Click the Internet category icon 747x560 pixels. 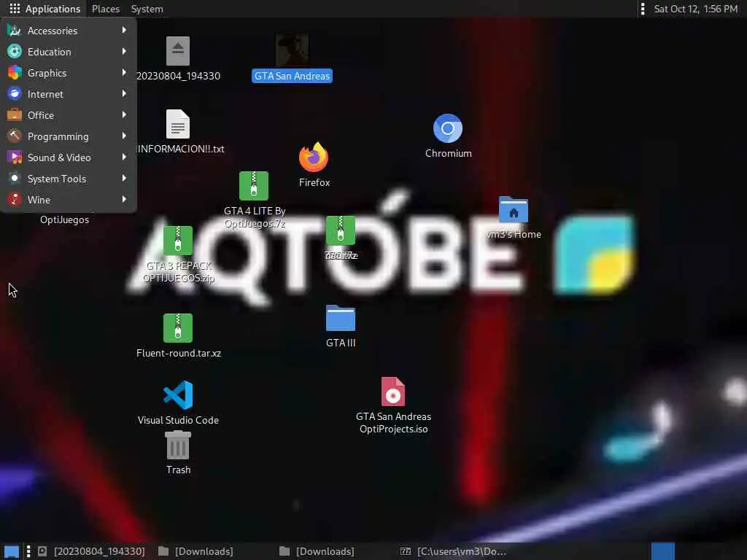pyautogui.click(x=15, y=94)
